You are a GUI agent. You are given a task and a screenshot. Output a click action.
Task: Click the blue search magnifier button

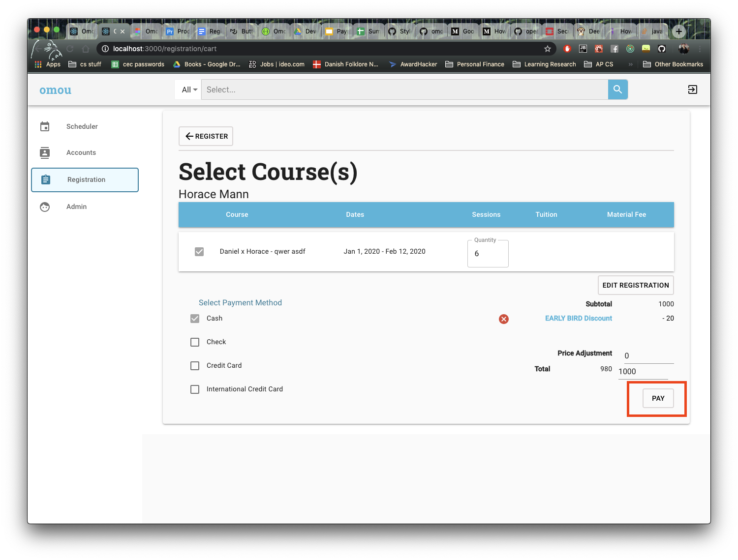[x=618, y=89]
